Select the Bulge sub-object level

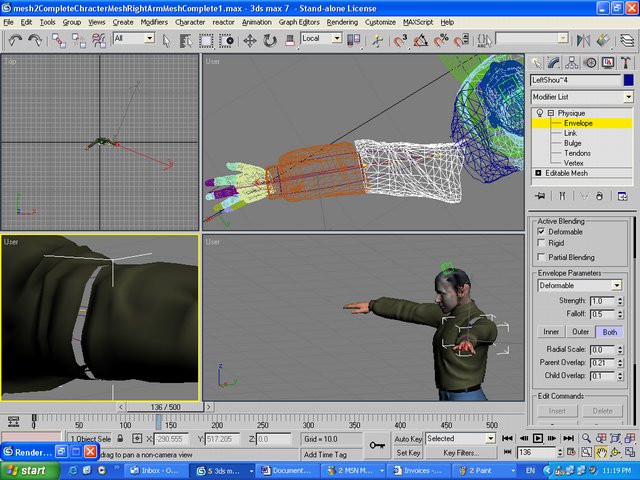coord(572,143)
